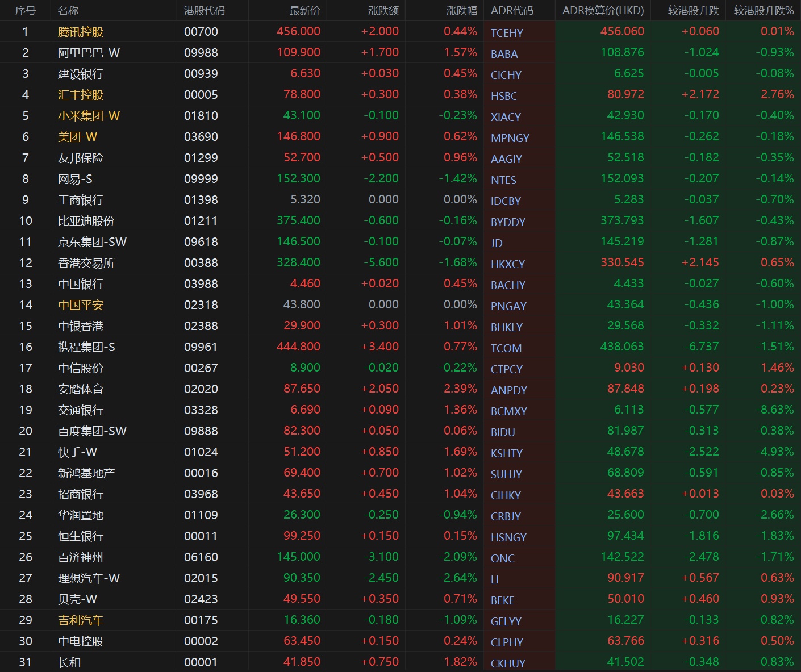Screen dimensions: 801x672
Task: Select the 美团-W stock name
Action: pos(77,137)
